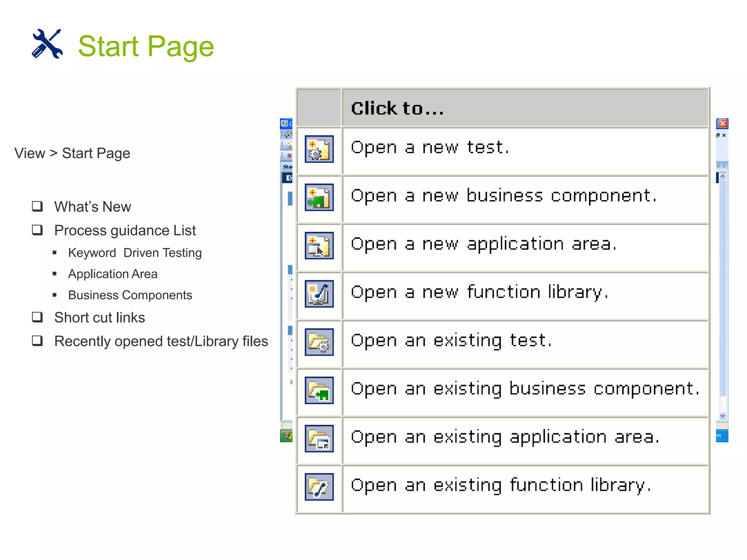The width and height of the screenshot is (747, 560).
Task: Click the 'Click to...' table header
Action: 525,108
